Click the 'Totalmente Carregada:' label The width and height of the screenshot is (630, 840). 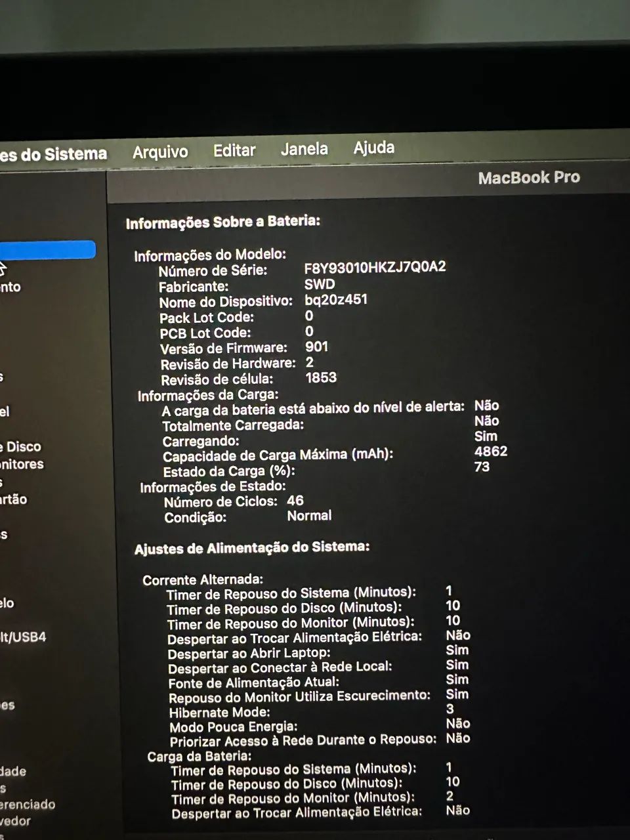click(x=234, y=425)
